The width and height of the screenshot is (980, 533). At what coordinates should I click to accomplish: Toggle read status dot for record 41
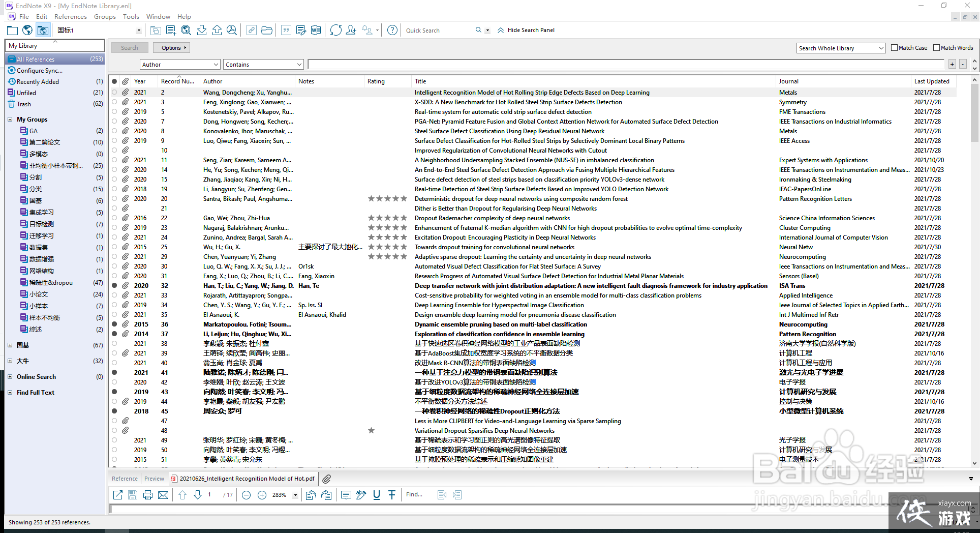[x=114, y=373]
